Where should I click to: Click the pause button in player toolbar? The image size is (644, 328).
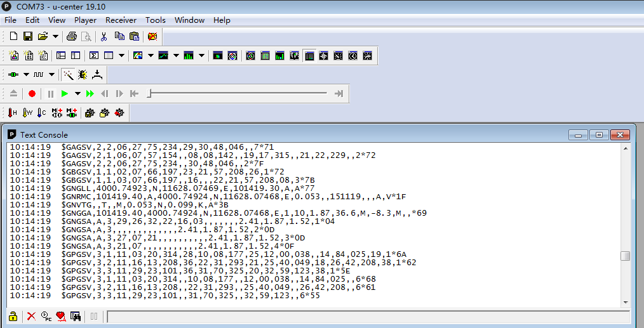51,94
